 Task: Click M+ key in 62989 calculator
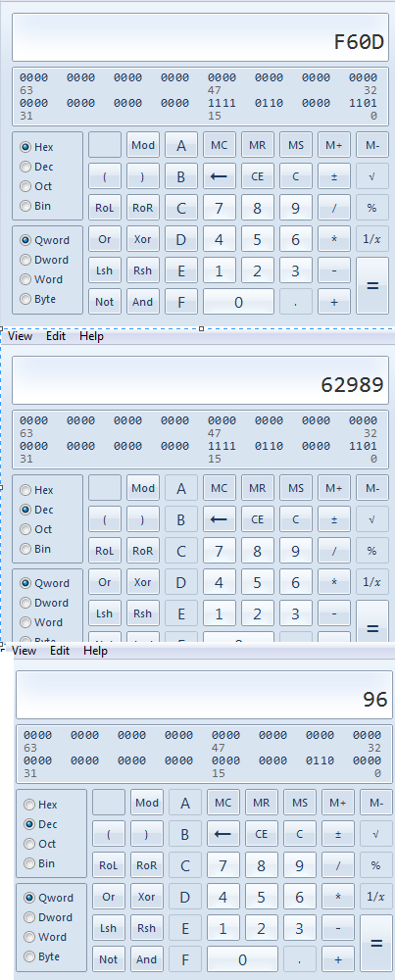click(334, 488)
